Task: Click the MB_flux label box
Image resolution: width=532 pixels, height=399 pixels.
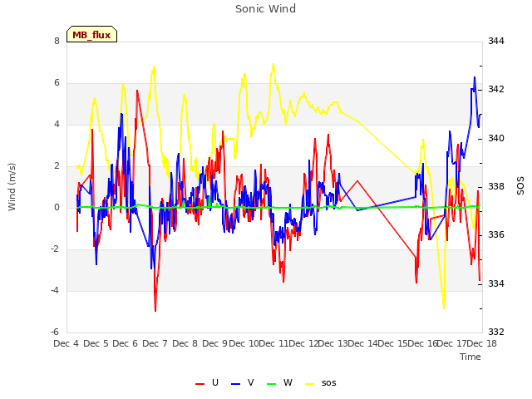Action: pyautogui.click(x=91, y=34)
